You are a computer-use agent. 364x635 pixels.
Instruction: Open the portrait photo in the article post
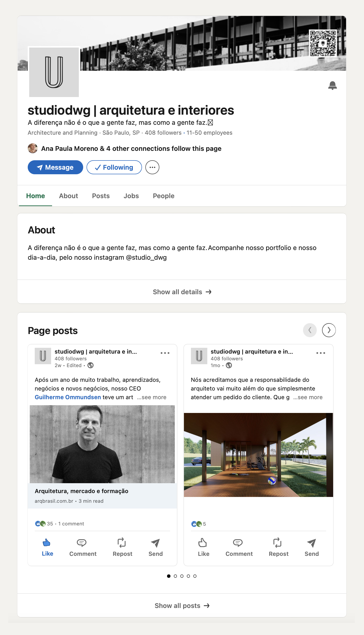[102, 444]
